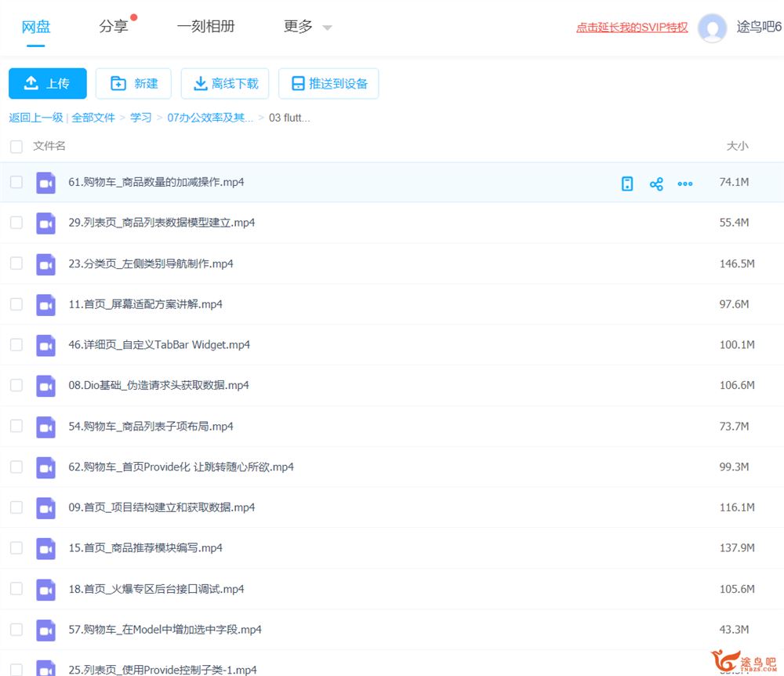
Task: Open file 62.购物车_首页Provide化 让跳转随心所欲.mp4
Action: (x=181, y=467)
